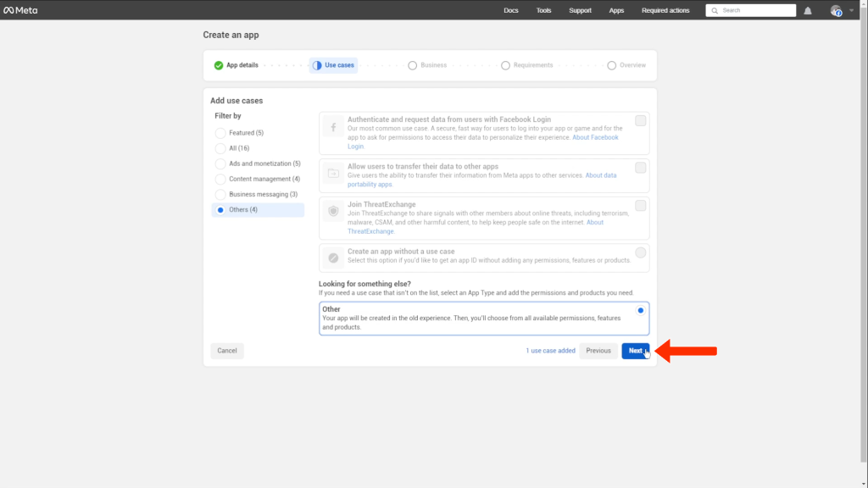
Task: Select the All (16) filter
Action: pyautogui.click(x=220, y=148)
